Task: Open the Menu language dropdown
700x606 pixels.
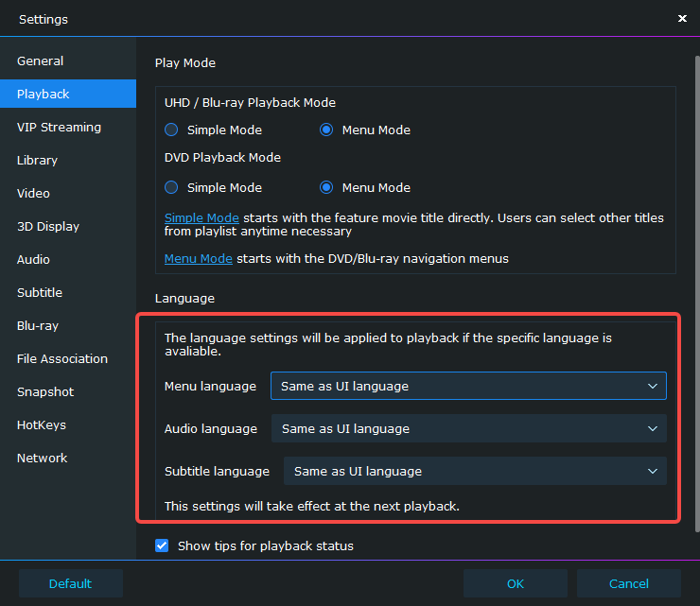Action: click(468, 386)
